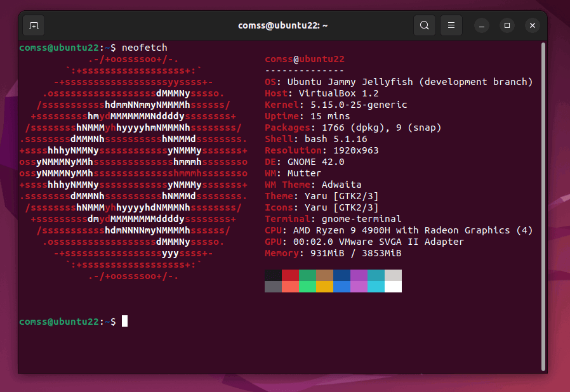This screenshot has height=392, width=570.
Task: Click the black color block
Action: 273,275
